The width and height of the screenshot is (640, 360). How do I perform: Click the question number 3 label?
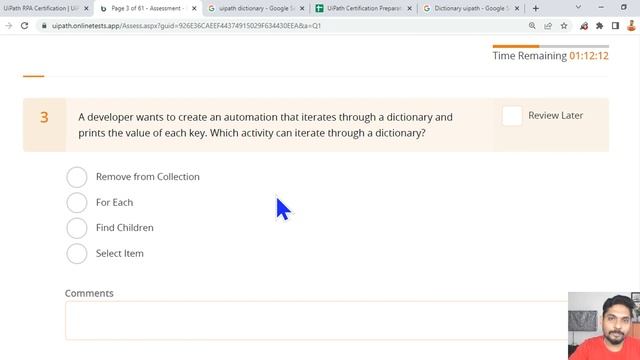coord(44,118)
